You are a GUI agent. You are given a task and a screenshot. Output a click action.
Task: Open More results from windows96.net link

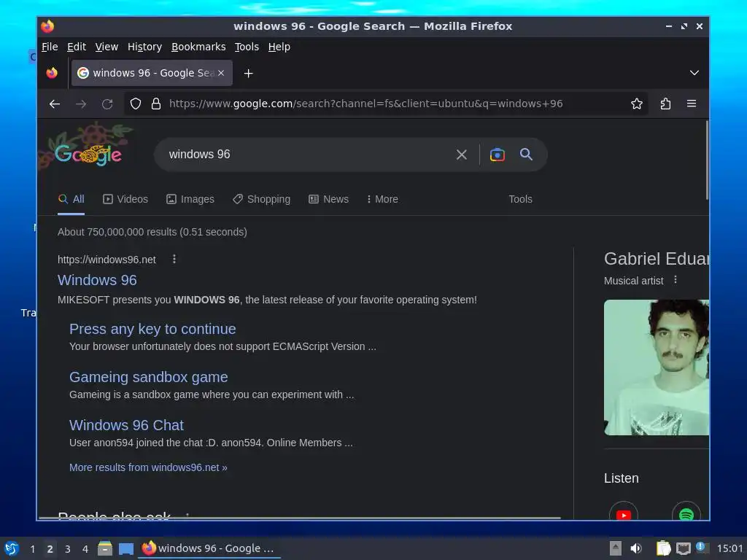(148, 467)
